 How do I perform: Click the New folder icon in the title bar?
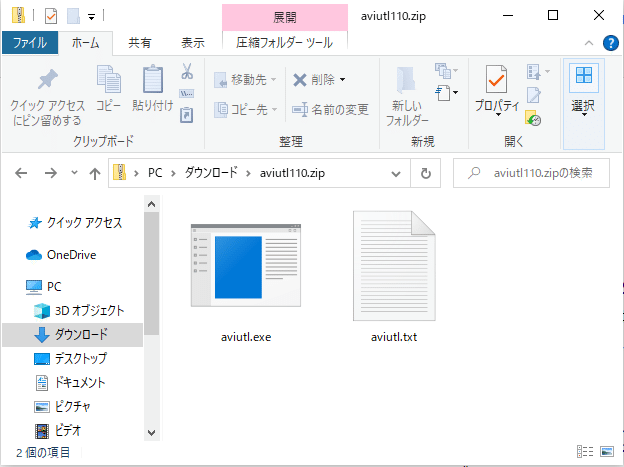(x=73, y=16)
